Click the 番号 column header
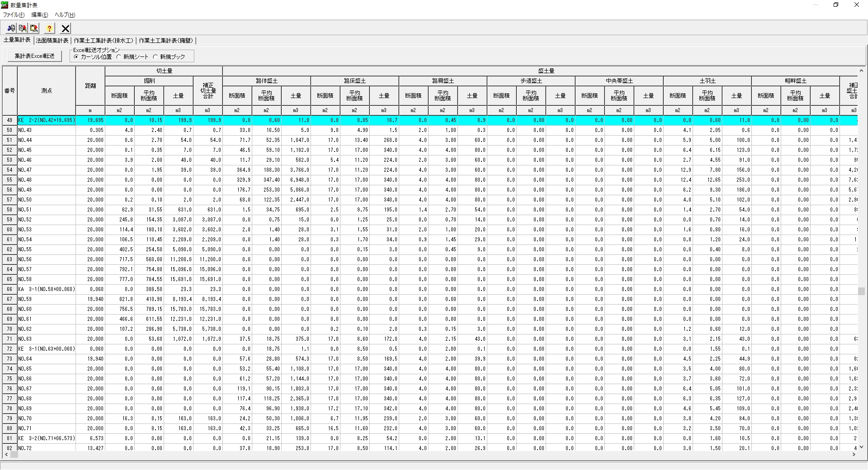868x470 pixels. click(10, 90)
